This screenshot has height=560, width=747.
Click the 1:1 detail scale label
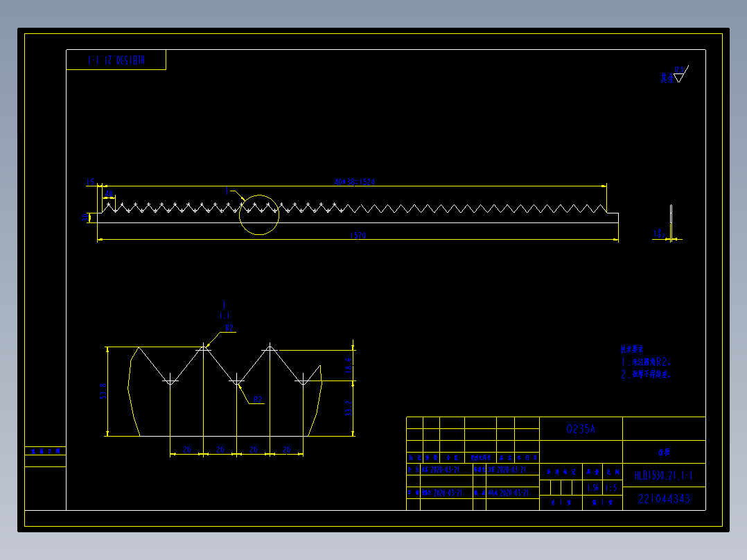pos(225,315)
